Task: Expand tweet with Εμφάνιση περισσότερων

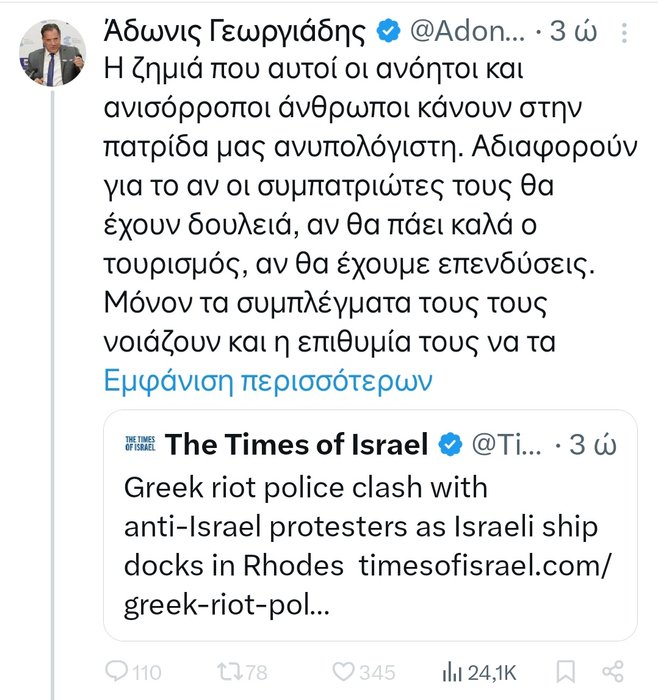Action: tap(267, 380)
